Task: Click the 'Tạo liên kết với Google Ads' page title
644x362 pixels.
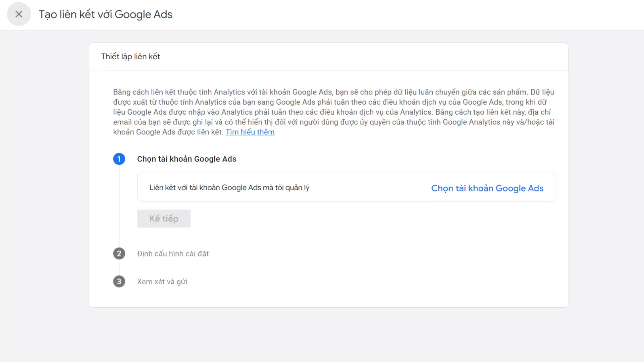Action: pyautogui.click(x=106, y=14)
